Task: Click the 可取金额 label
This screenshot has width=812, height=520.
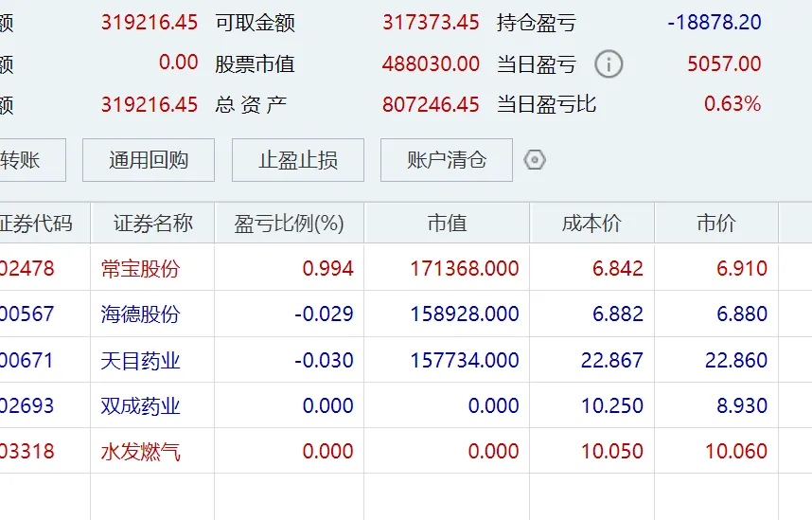Action: 255,23
